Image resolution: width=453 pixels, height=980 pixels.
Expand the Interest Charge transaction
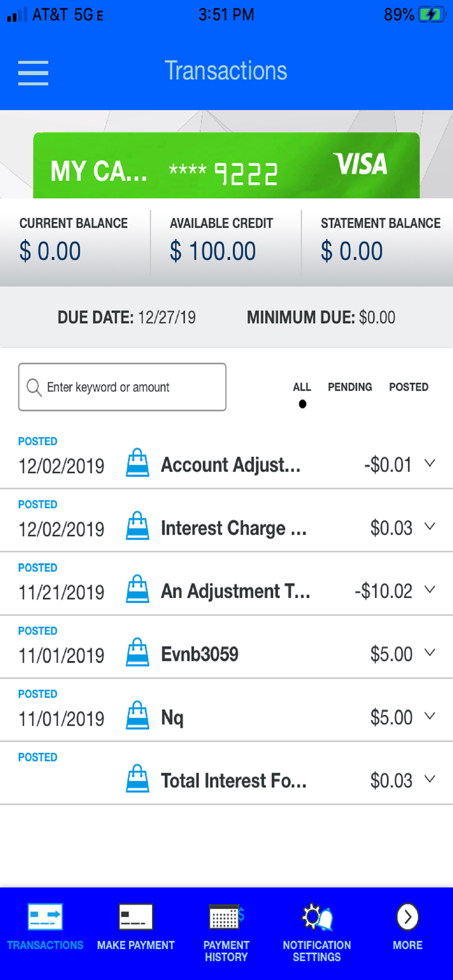430,526
